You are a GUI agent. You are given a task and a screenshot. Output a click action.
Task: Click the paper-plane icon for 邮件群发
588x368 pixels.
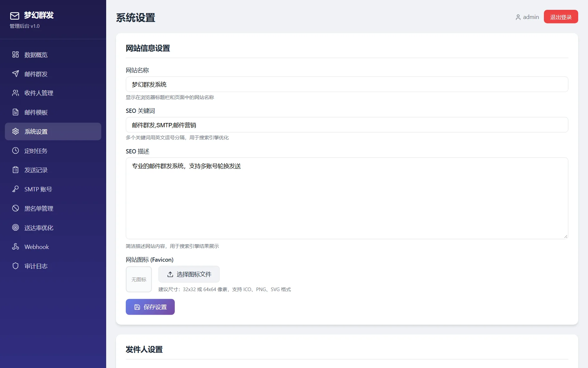15,74
